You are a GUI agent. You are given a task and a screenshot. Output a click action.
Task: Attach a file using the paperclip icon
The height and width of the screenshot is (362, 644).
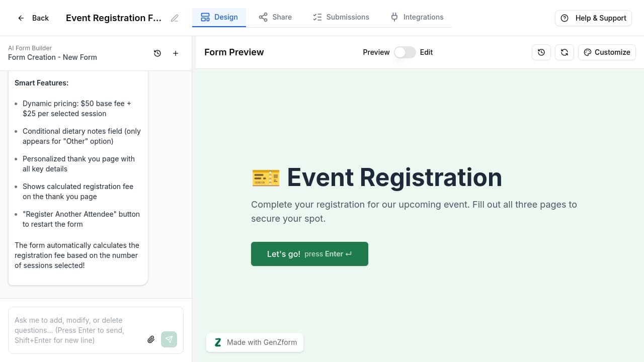coord(151,339)
